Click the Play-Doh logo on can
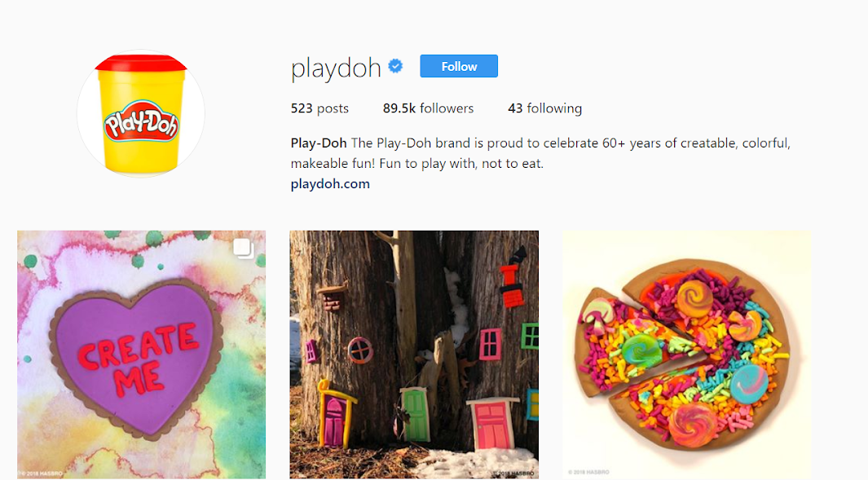Viewport: 868px width, 480px height. click(x=141, y=121)
